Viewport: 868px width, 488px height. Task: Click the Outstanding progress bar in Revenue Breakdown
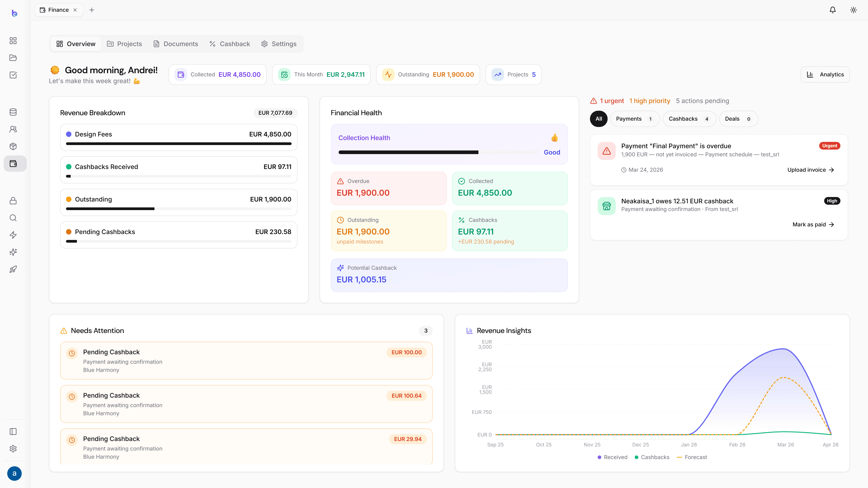click(179, 209)
